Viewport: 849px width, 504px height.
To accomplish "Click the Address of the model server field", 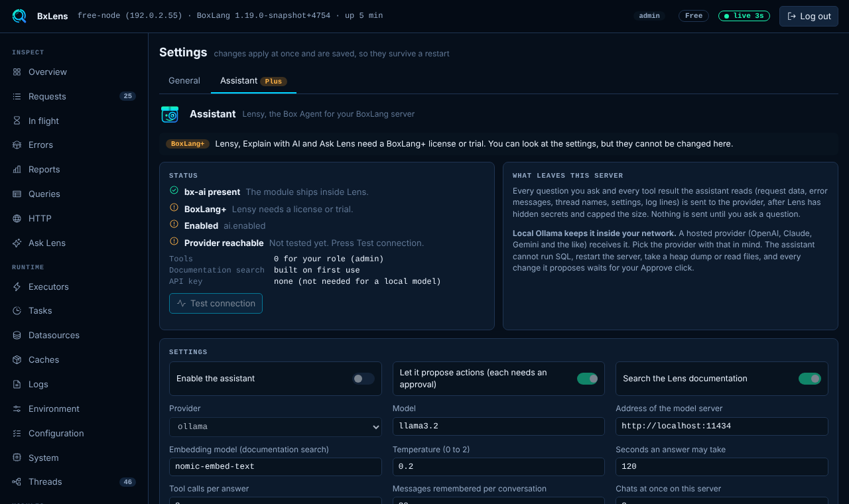I will click(x=722, y=426).
